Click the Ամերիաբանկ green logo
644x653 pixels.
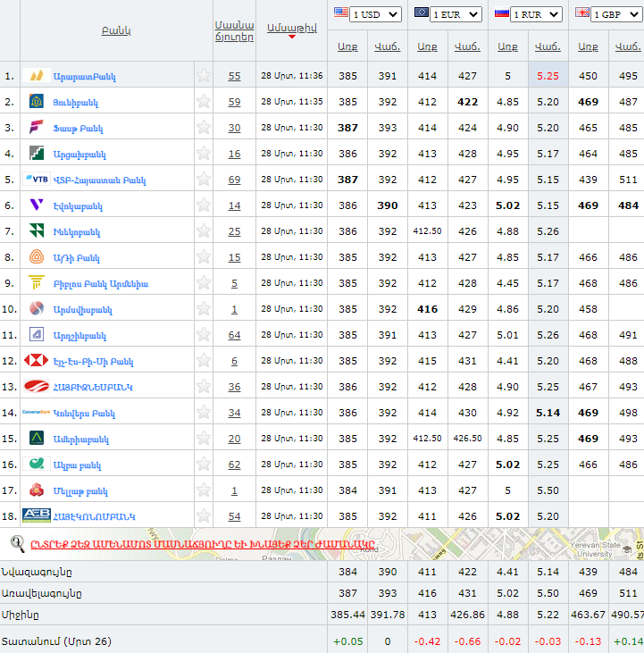37,438
